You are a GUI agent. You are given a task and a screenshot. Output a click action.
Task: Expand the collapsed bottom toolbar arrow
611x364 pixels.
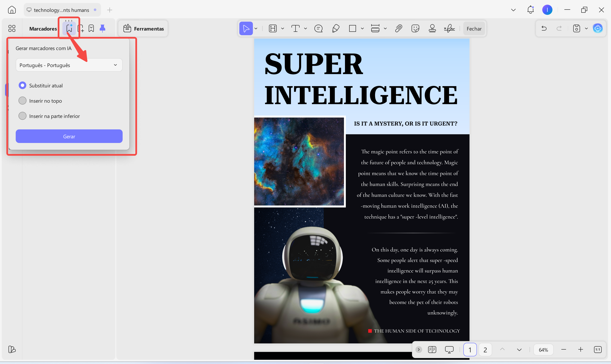(x=419, y=350)
